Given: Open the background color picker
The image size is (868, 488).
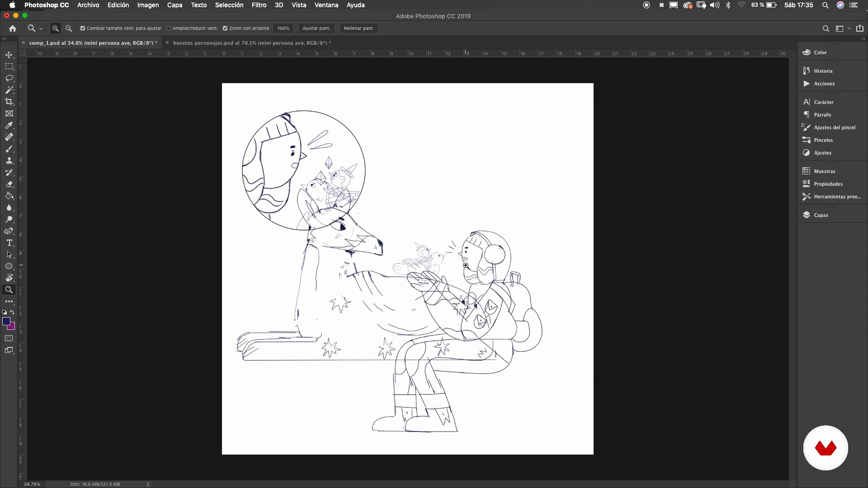Looking at the screenshot, I should (12, 327).
